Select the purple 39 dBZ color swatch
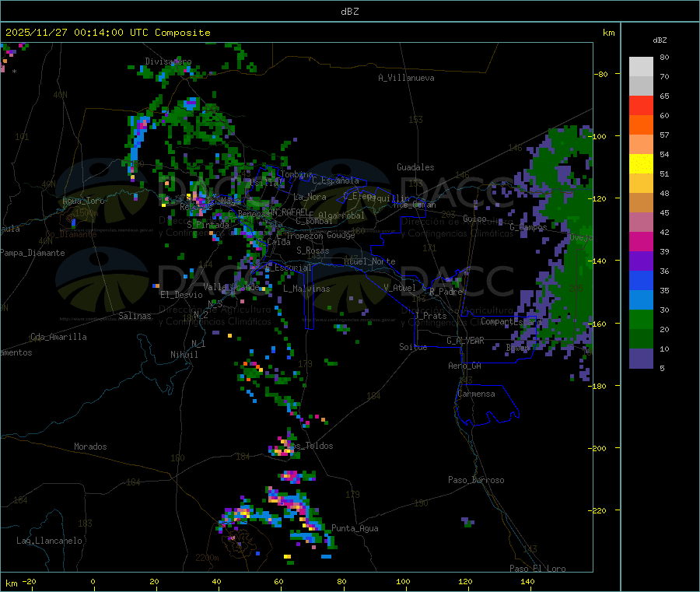The image size is (700, 592). click(x=641, y=261)
